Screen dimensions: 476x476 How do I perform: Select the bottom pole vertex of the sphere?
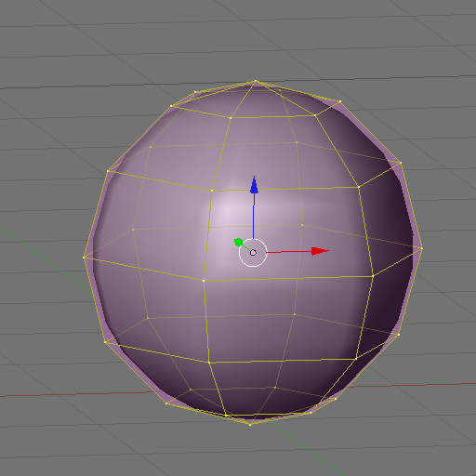click(250, 424)
